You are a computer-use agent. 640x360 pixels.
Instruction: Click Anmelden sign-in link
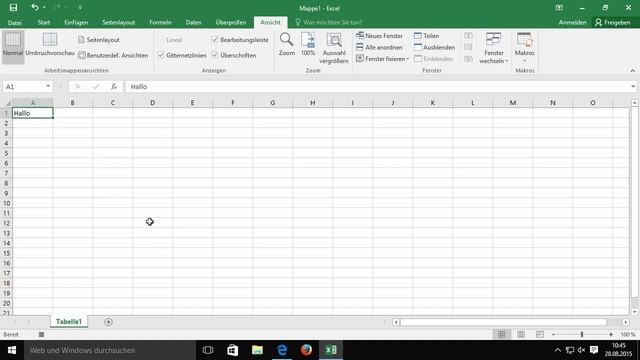tap(572, 22)
